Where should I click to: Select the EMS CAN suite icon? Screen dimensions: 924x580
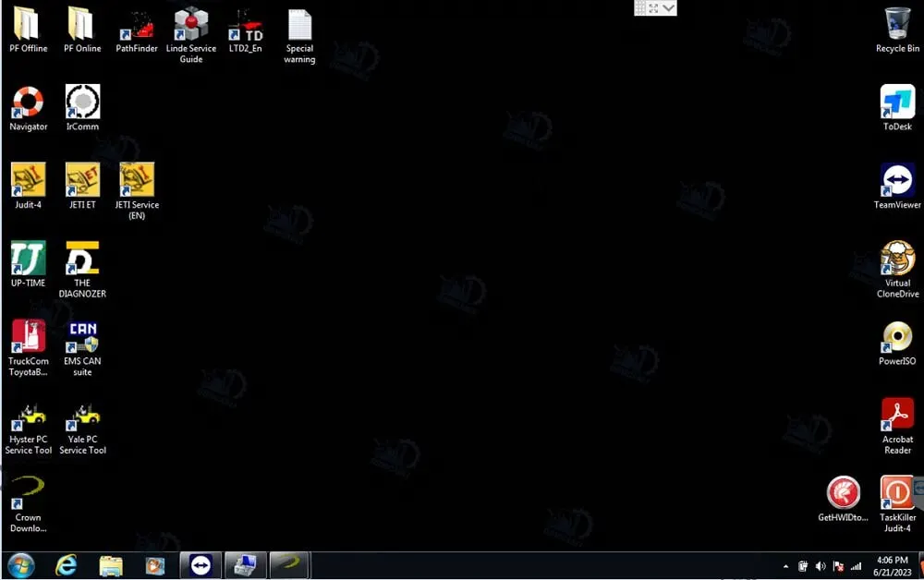point(82,338)
